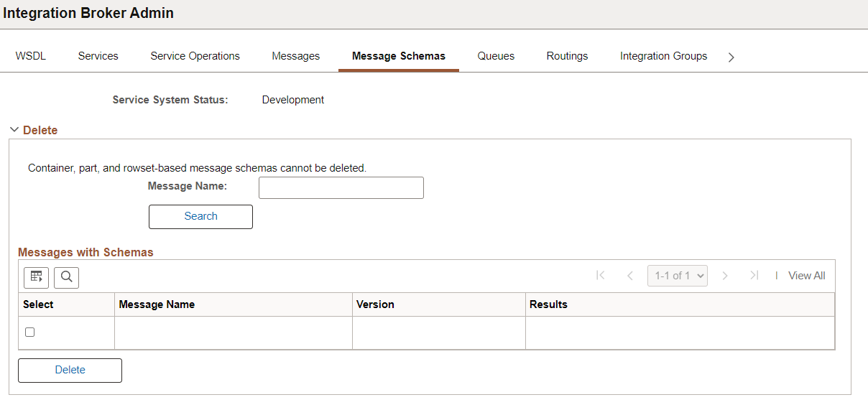Click the grid find magnifier icon
868x405 pixels.
point(66,276)
